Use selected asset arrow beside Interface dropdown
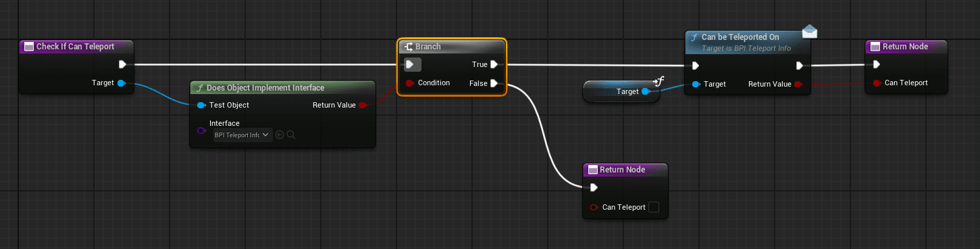The width and height of the screenshot is (980, 249). 280,135
